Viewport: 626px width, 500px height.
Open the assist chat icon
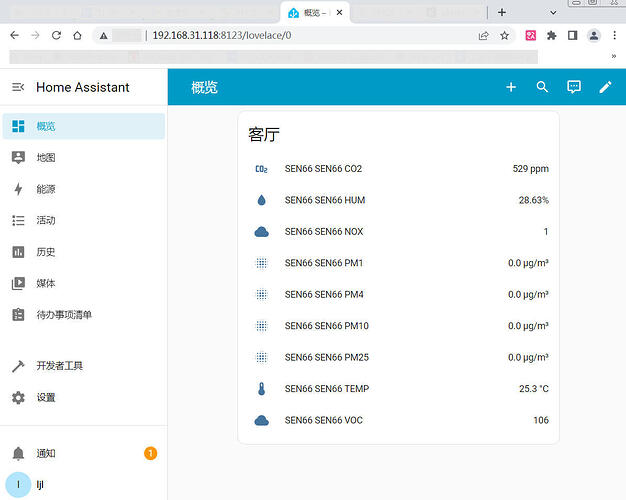coord(574,87)
